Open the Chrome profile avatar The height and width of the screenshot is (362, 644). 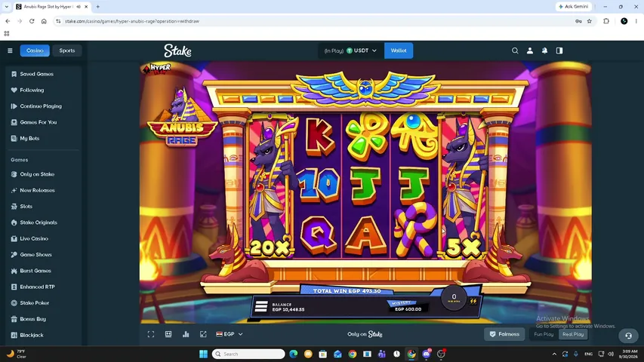[x=624, y=21]
